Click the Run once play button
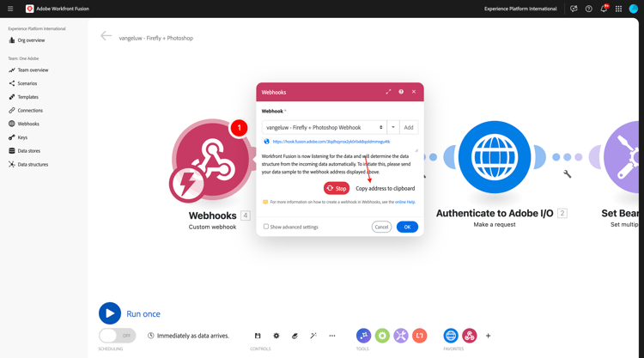Viewport: 644px width, 358px height. coord(110,313)
